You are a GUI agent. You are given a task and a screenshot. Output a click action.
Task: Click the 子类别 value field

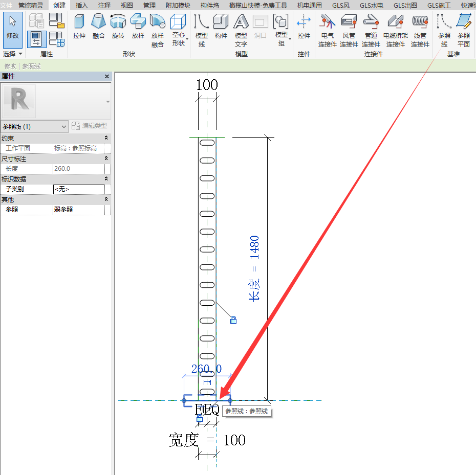click(x=78, y=189)
